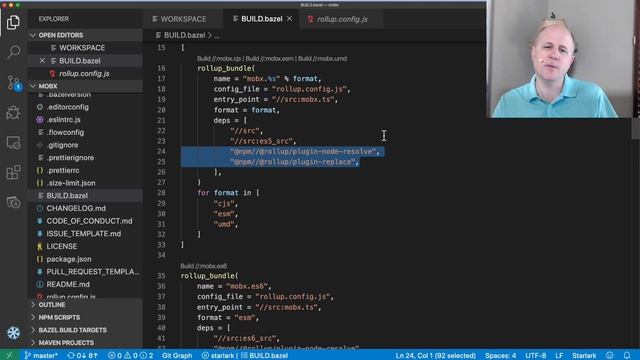Close the BUILD.bazel editor tab
Image resolution: width=640 pixels, height=360 pixels.
289,19
